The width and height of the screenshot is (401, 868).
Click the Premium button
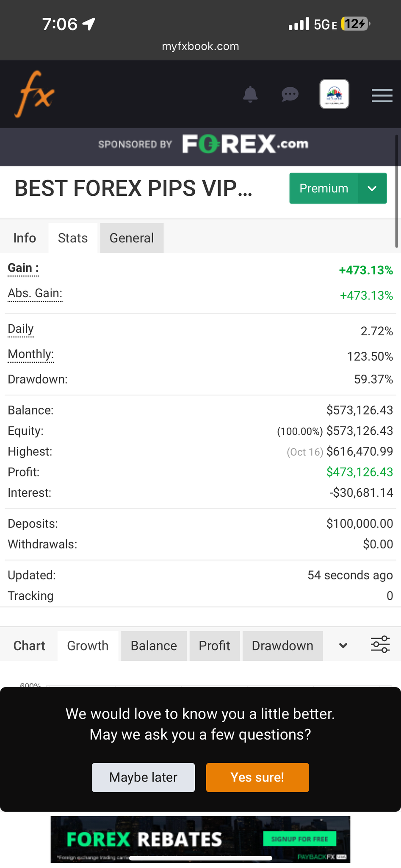tap(324, 188)
